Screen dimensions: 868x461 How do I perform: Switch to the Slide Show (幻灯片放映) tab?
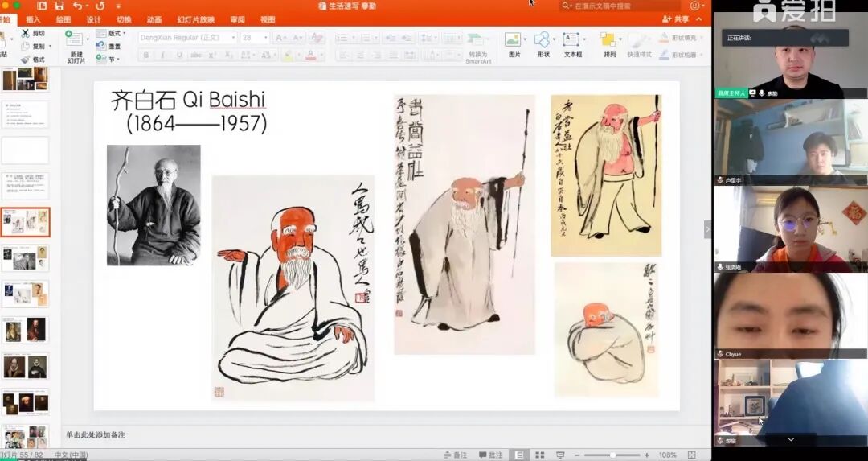pyautogui.click(x=196, y=19)
